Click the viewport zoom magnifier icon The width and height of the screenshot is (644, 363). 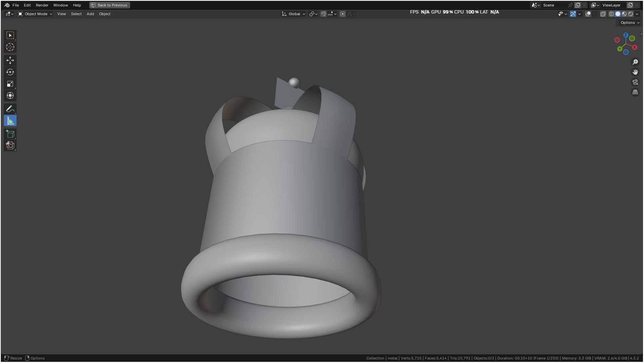click(635, 62)
